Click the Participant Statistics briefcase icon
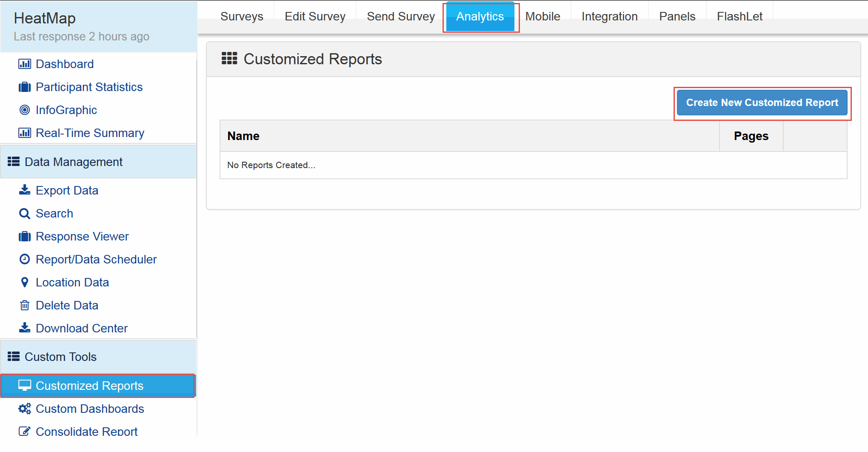The width and height of the screenshot is (868, 452). click(x=25, y=87)
